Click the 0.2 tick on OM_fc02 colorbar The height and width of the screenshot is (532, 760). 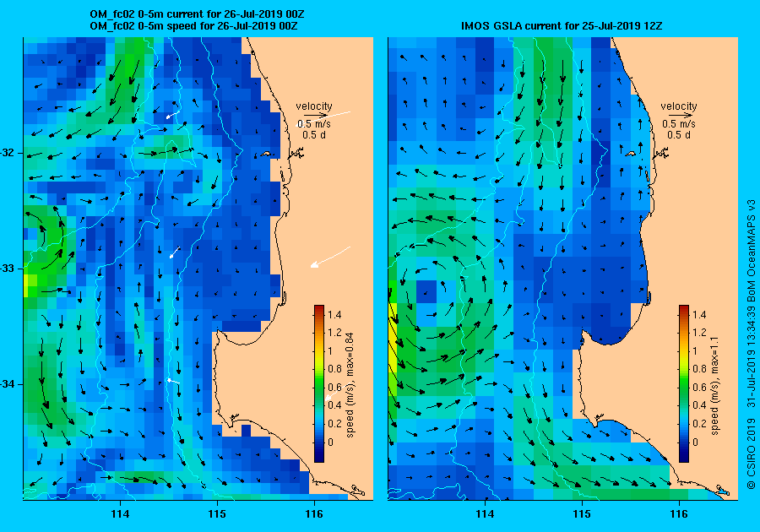pyautogui.click(x=334, y=423)
